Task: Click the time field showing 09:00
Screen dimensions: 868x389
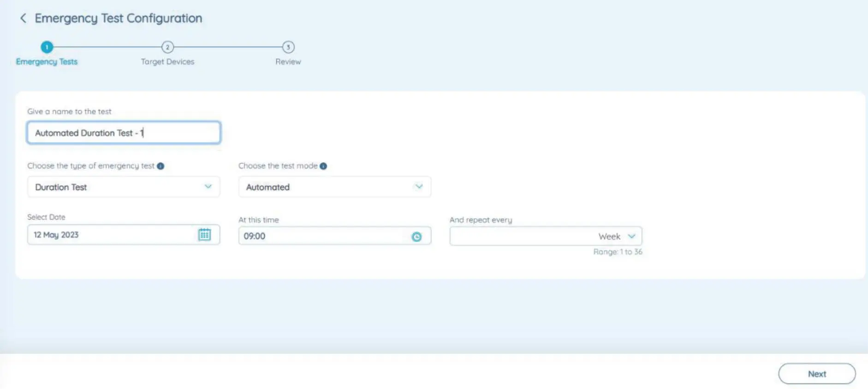Action: 323,236
